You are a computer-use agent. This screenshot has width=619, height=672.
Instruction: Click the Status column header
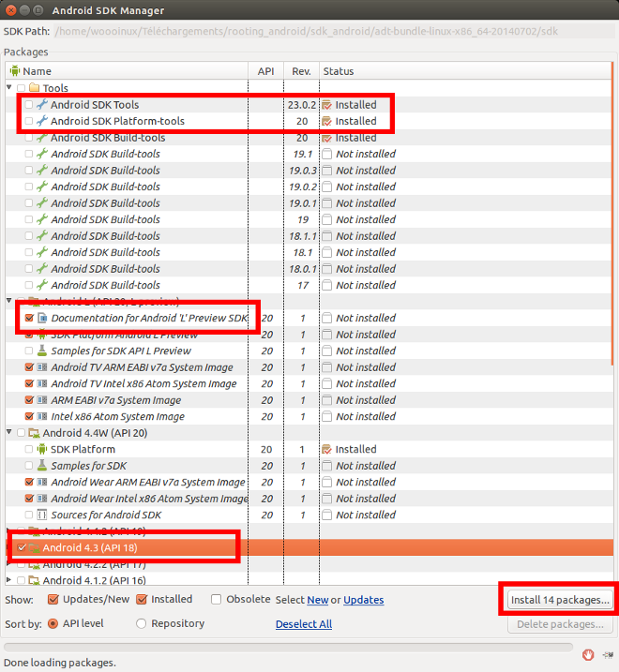coord(465,70)
